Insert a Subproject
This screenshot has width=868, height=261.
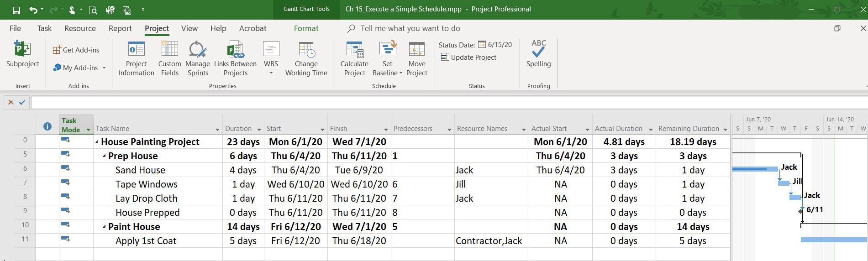(22, 54)
